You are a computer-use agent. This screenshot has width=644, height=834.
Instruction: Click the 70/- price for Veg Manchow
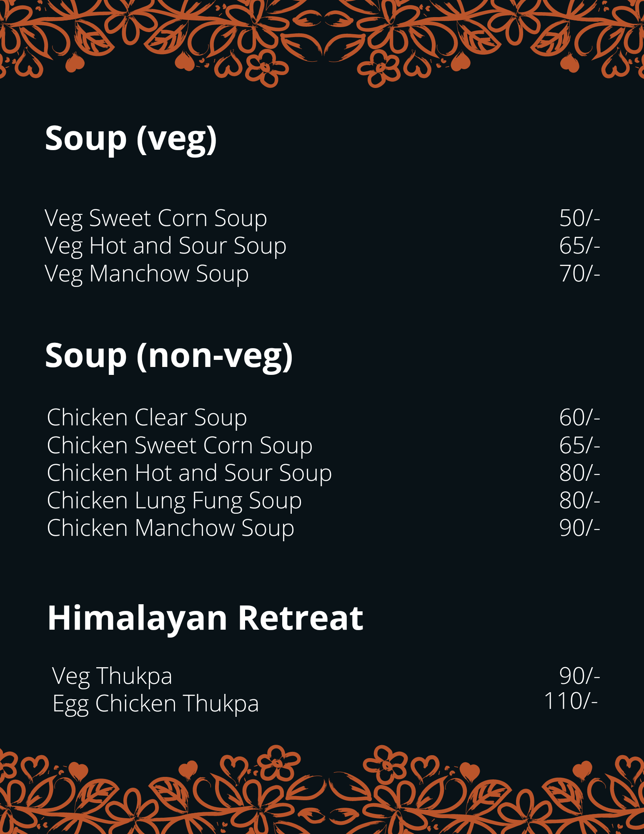579,274
